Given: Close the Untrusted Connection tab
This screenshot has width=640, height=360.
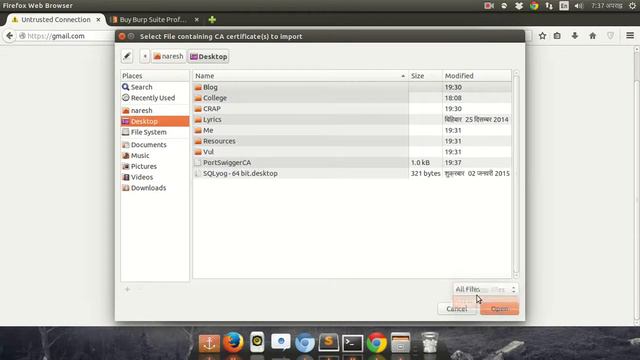Looking at the screenshot, I should [x=98, y=20].
